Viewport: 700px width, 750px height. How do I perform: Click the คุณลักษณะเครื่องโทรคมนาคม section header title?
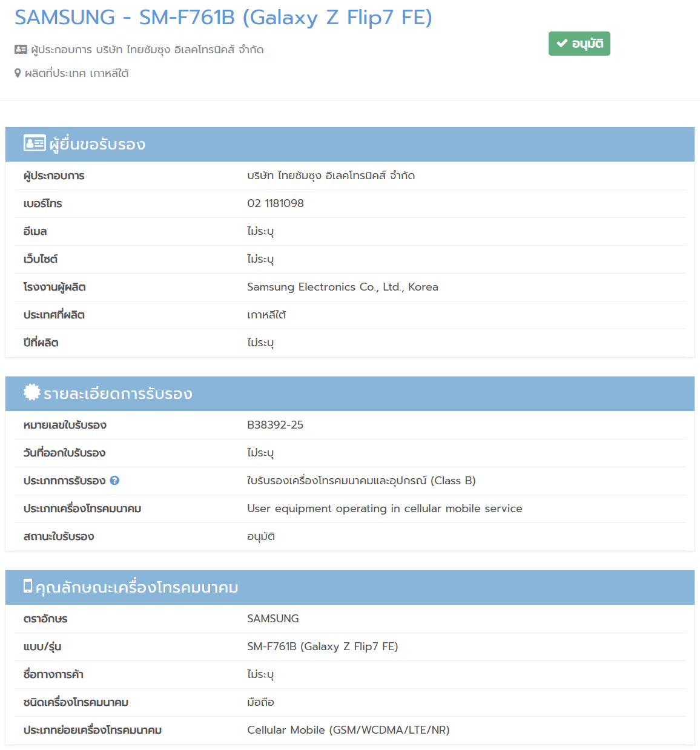click(137, 588)
